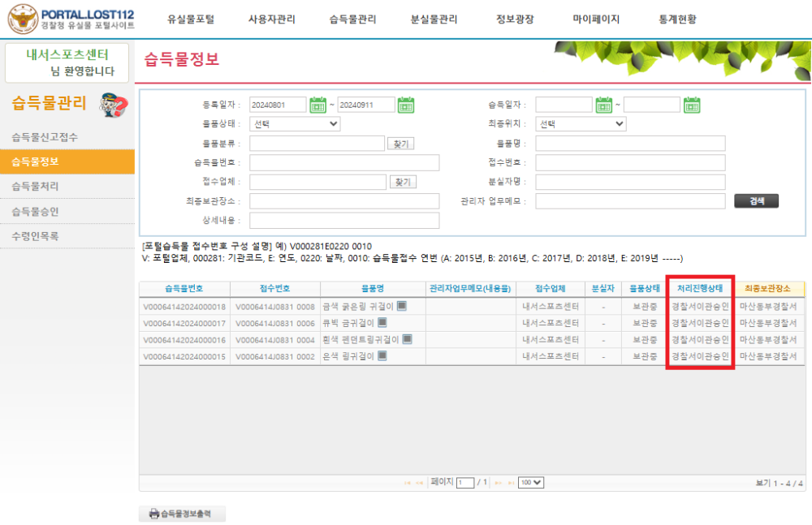Open calendar for registration end date
The width and height of the screenshot is (812, 525).
point(406,105)
